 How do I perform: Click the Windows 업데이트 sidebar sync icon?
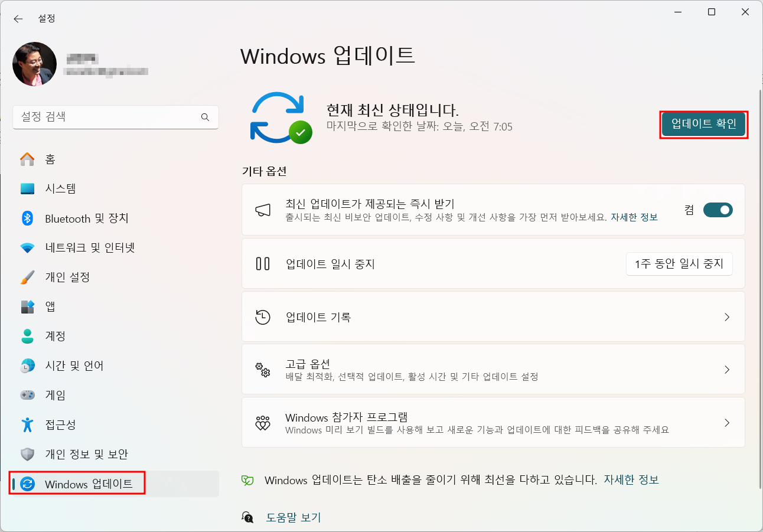click(27, 484)
